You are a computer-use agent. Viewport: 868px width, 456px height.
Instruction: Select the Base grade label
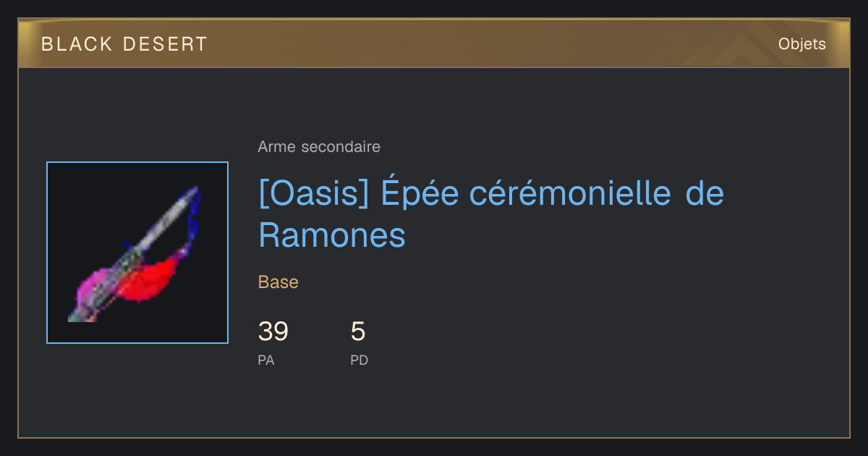pyautogui.click(x=278, y=282)
